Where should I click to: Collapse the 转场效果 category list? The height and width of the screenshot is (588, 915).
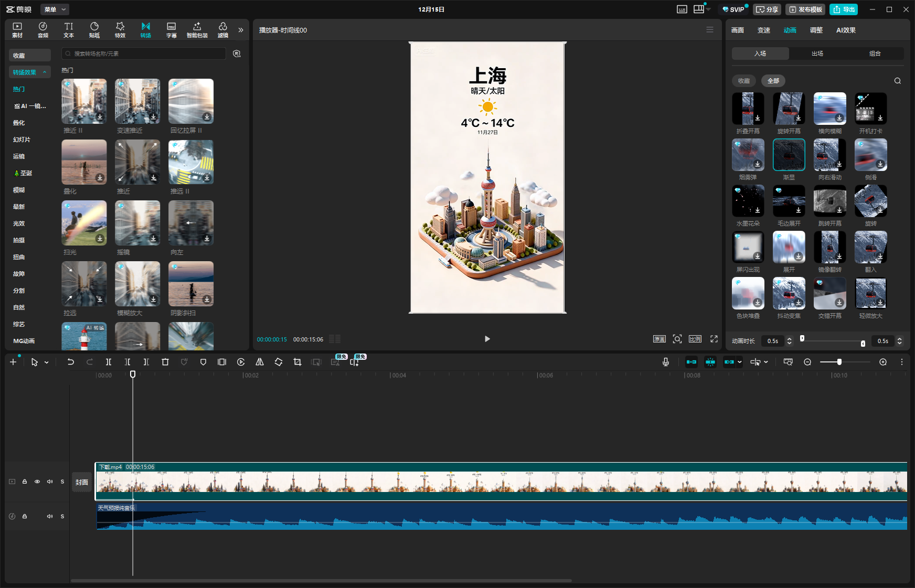[x=45, y=72]
